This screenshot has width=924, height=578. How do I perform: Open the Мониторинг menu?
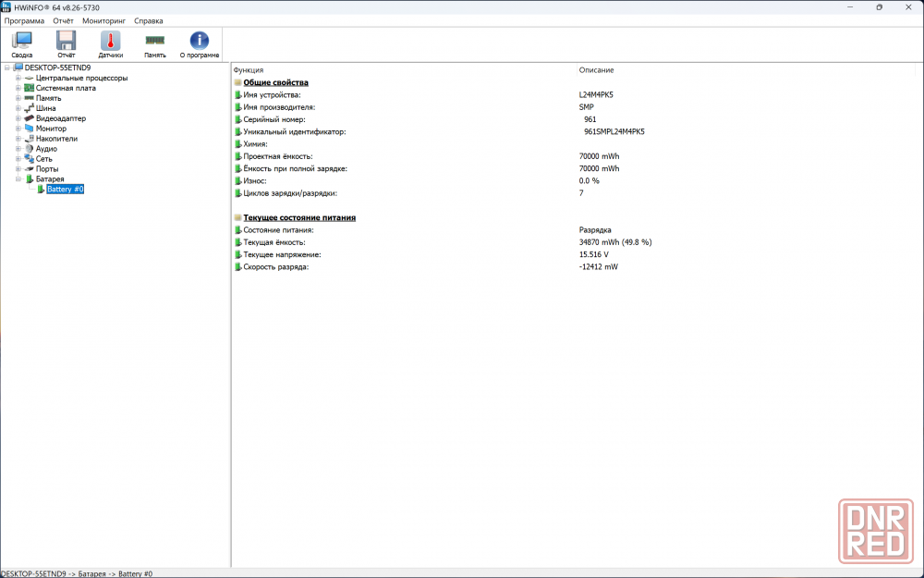pos(104,20)
